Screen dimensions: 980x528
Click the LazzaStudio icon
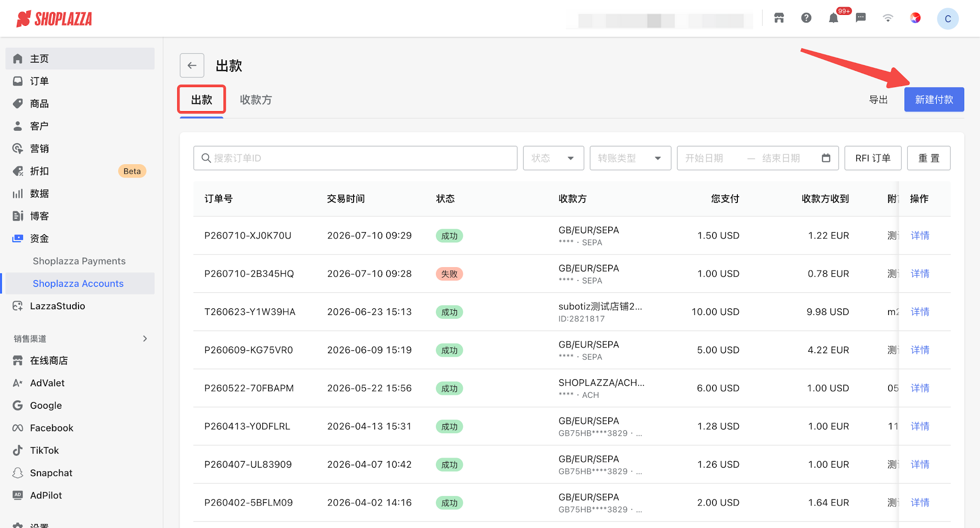pos(18,306)
